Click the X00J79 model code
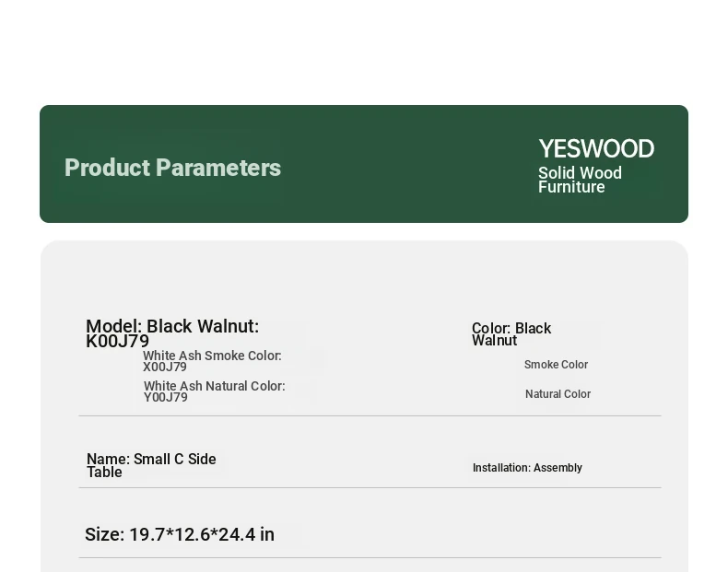 (165, 367)
